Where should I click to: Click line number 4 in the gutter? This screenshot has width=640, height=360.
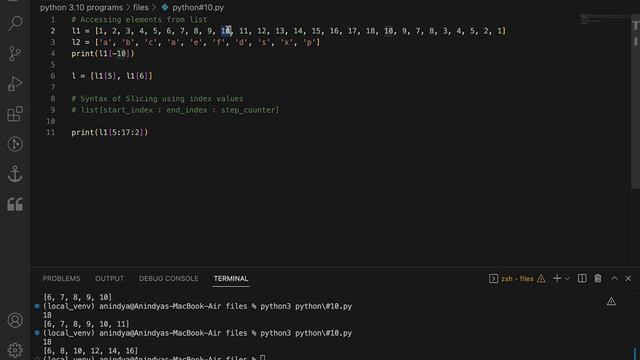click(x=53, y=53)
